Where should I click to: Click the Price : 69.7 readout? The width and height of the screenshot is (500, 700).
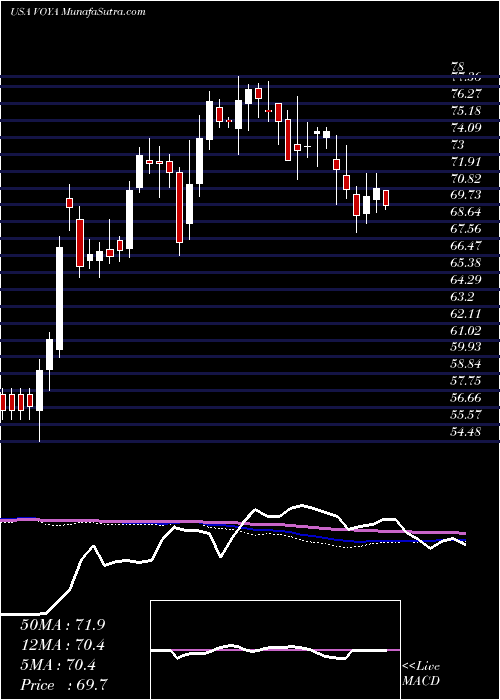(x=63, y=684)
